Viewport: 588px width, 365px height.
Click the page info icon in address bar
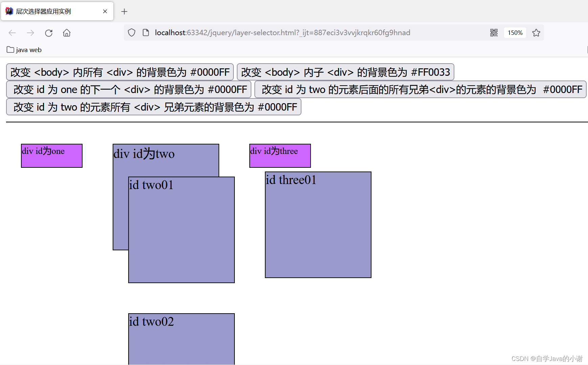146,32
